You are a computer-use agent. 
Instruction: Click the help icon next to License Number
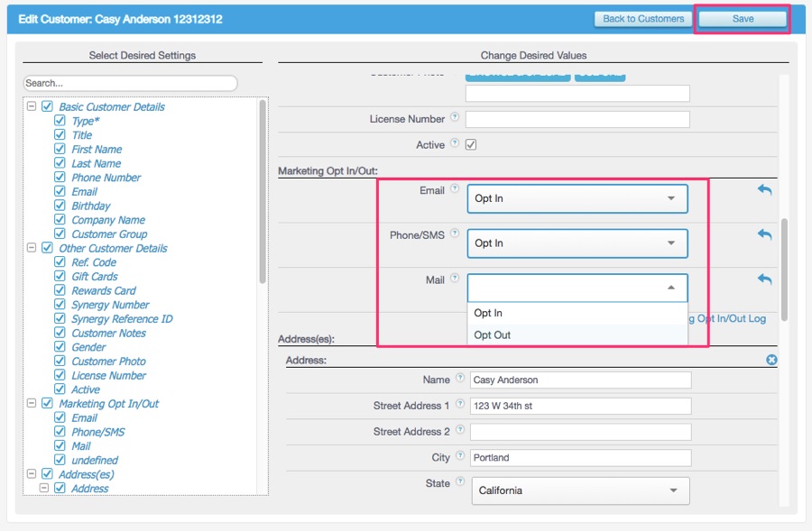[455, 118]
